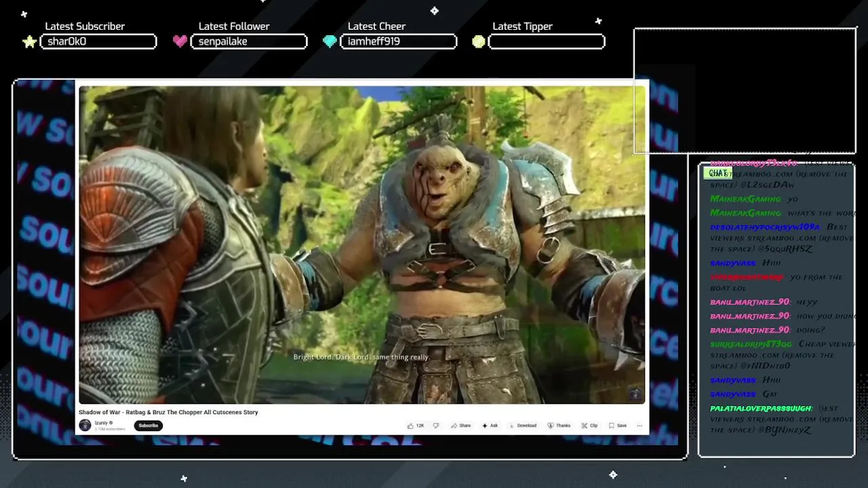Click the Latest Subscriber label

[85, 26]
